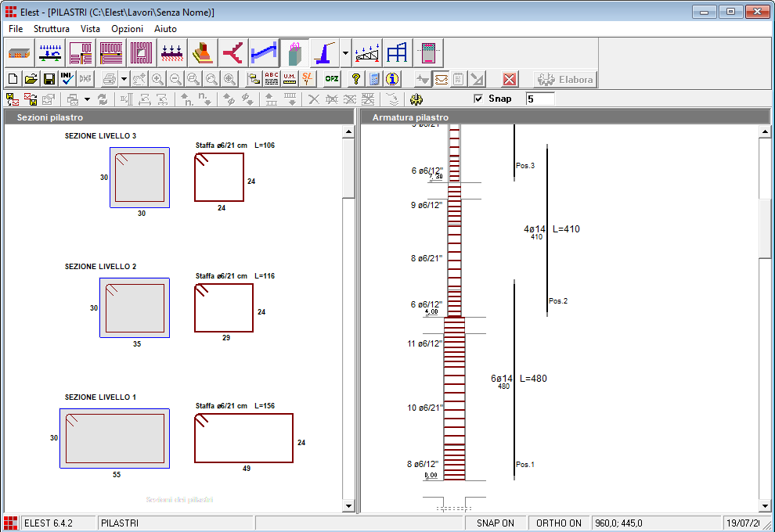Toggle ORTHO ON in status bar

558,523
